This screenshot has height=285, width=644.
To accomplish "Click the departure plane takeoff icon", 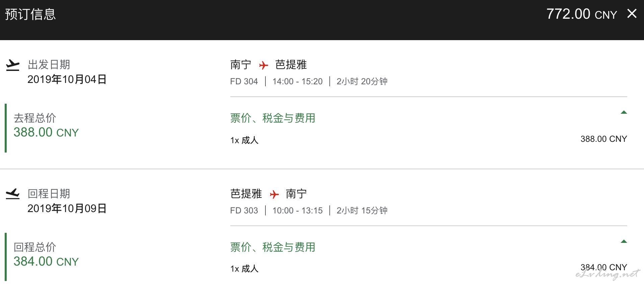I will tap(13, 65).
